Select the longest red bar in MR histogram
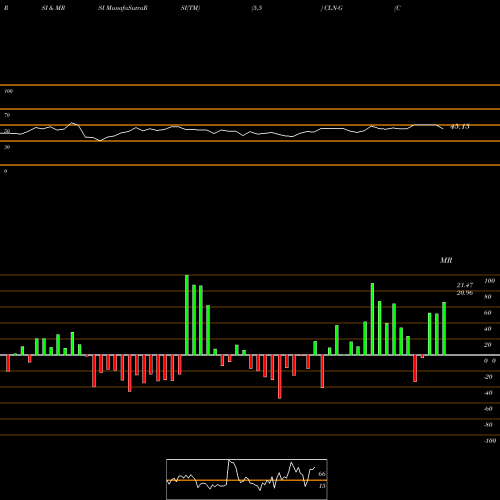 [x=279, y=377]
